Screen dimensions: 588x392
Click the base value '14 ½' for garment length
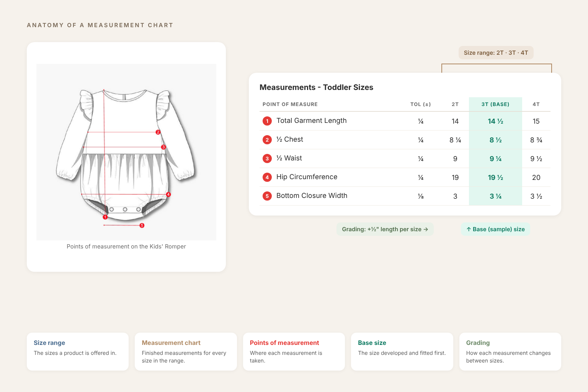point(495,121)
